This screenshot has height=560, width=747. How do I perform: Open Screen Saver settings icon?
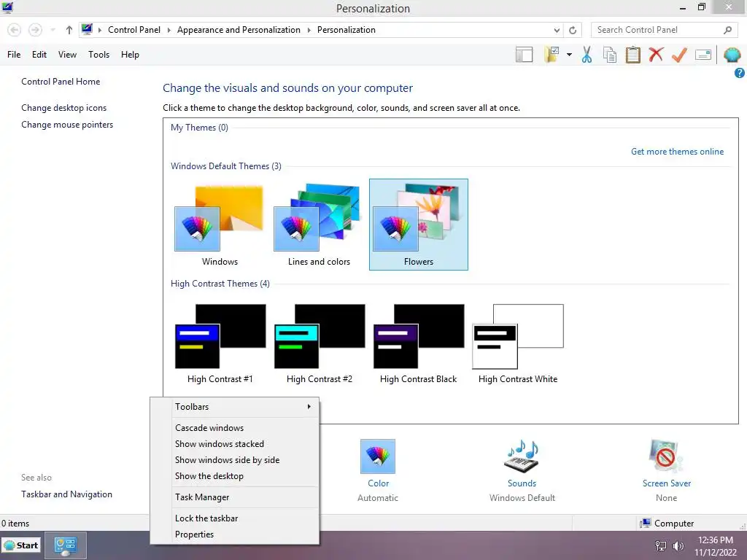(665, 457)
